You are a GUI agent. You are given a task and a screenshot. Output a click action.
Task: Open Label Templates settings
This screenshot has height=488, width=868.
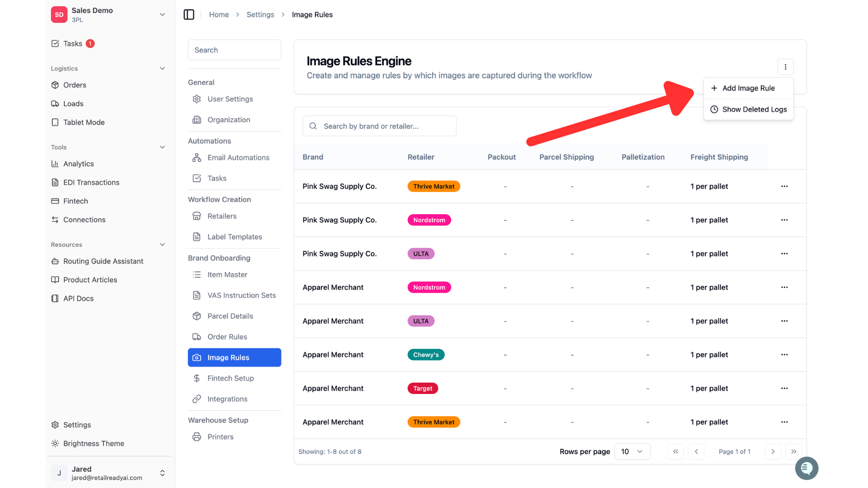tap(235, 237)
